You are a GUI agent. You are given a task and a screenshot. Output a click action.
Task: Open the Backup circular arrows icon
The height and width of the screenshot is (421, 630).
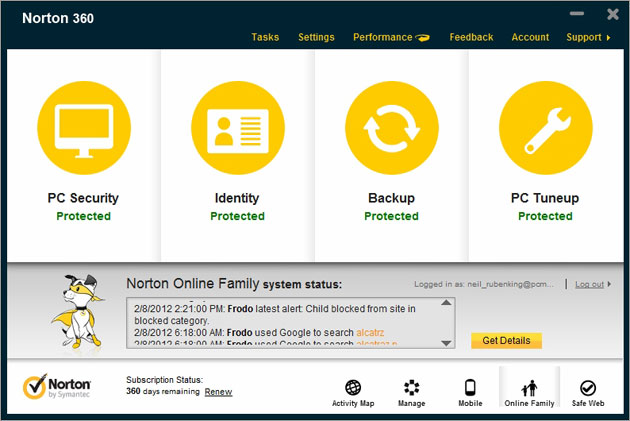click(x=392, y=128)
